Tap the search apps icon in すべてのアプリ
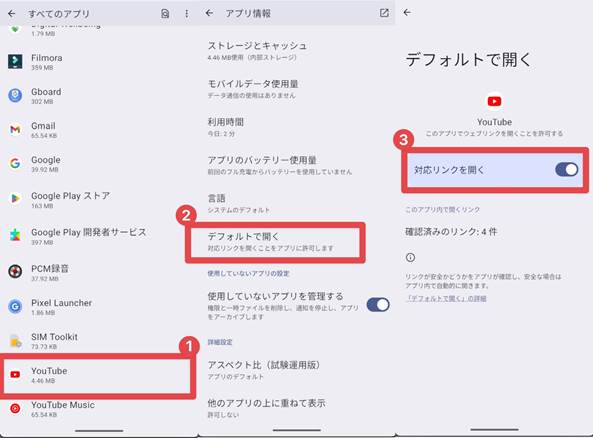593x438 pixels. (165, 14)
